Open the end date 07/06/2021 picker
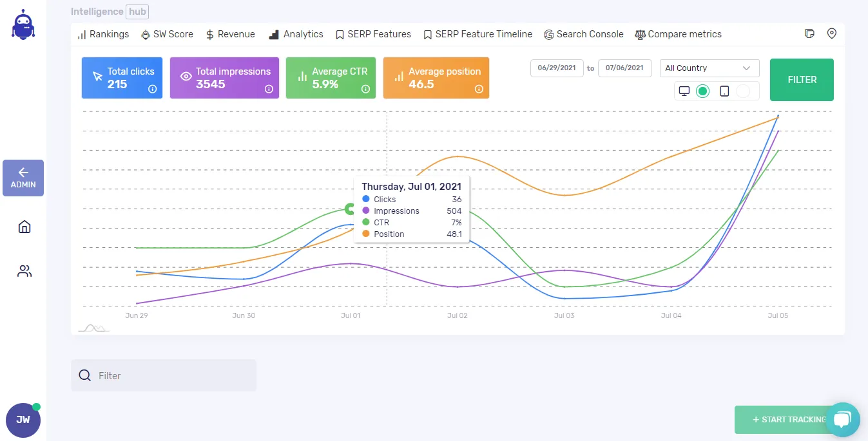868x441 pixels. click(624, 68)
